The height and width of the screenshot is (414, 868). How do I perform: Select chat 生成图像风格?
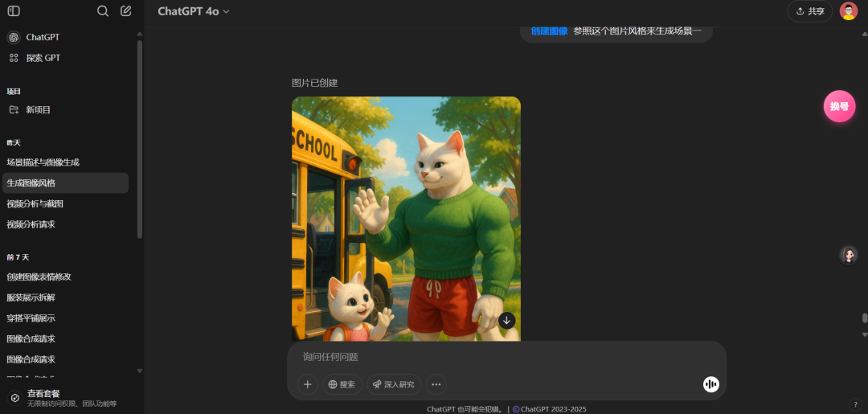point(65,183)
